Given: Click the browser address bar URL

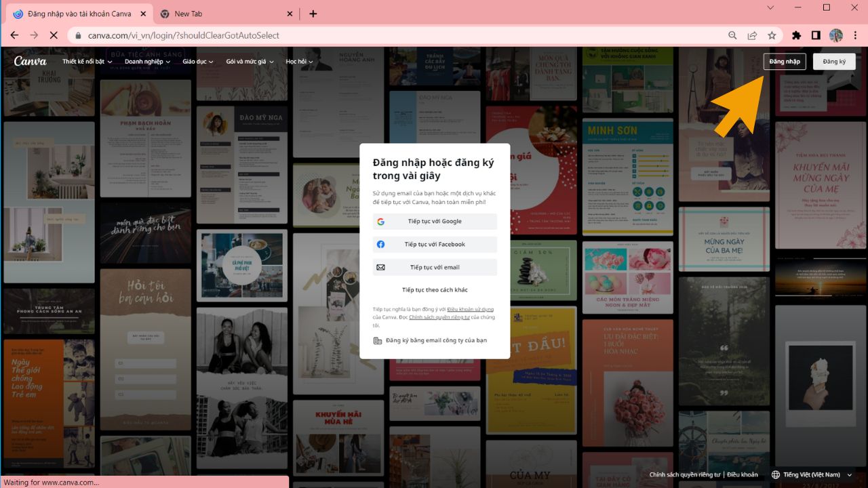Looking at the screenshot, I should pos(184,35).
